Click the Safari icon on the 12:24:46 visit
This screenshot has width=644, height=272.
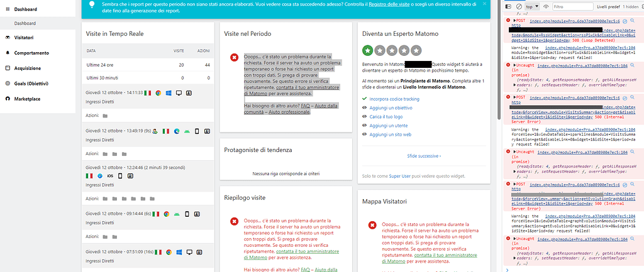tap(100, 176)
